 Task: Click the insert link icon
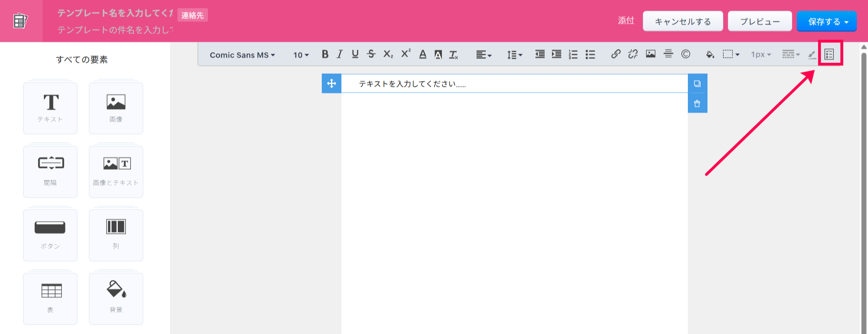[x=615, y=54]
